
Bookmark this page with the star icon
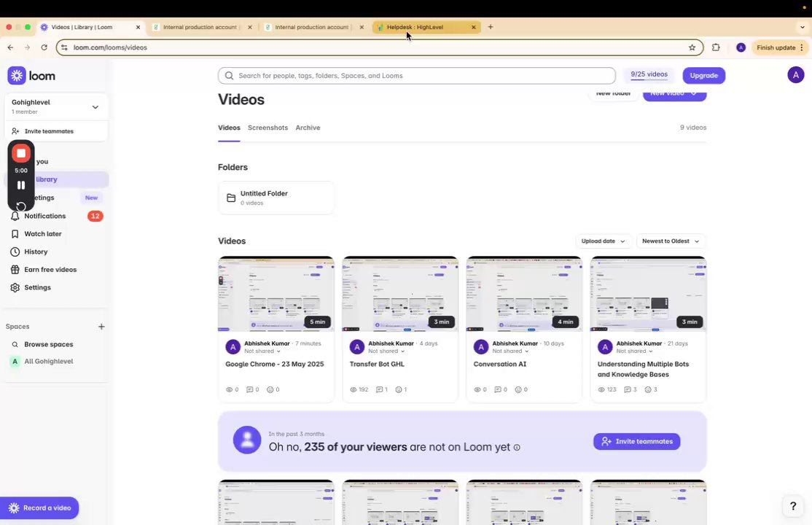(692, 47)
